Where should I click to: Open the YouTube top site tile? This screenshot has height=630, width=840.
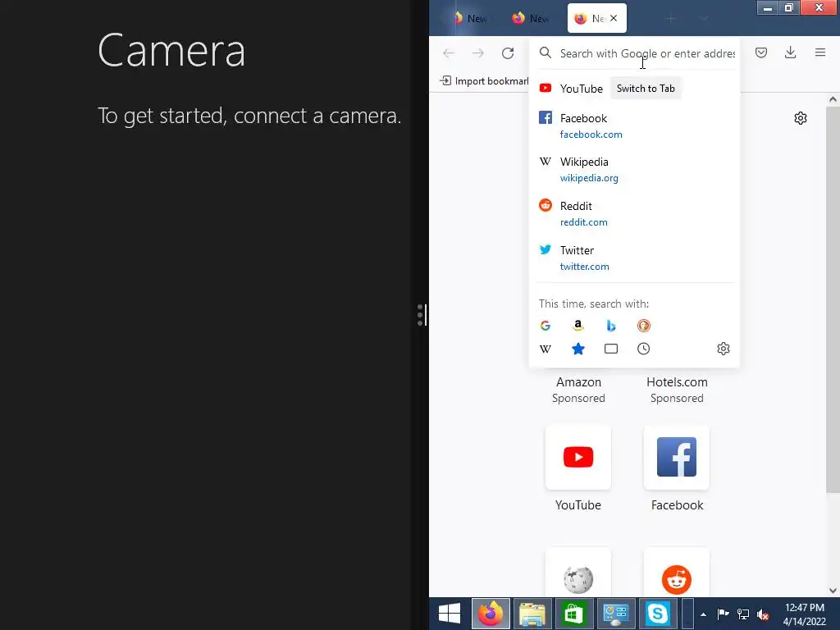point(578,457)
